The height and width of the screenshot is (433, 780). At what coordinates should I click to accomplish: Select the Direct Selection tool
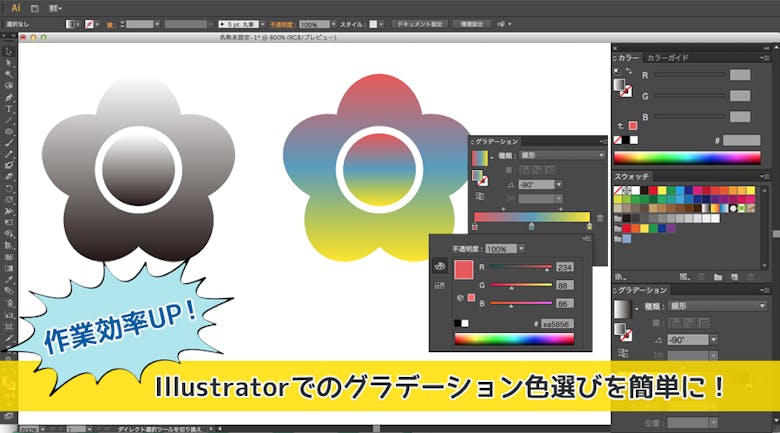tap(9, 62)
